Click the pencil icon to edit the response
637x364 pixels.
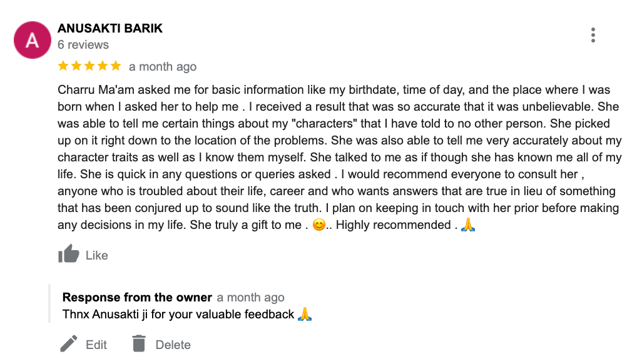(x=68, y=344)
